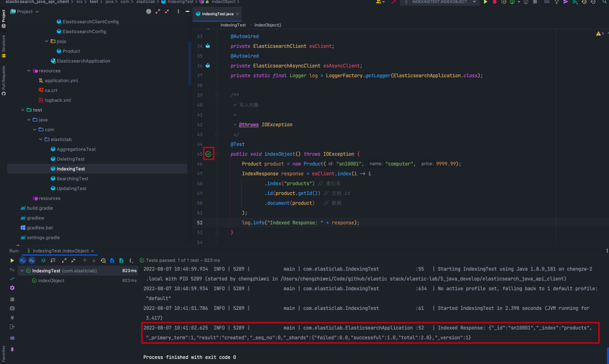The width and height of the screenshot is (609, 364).
Task: Click indexObject() breadcrumb above editor
Action: tap(268, 25)
